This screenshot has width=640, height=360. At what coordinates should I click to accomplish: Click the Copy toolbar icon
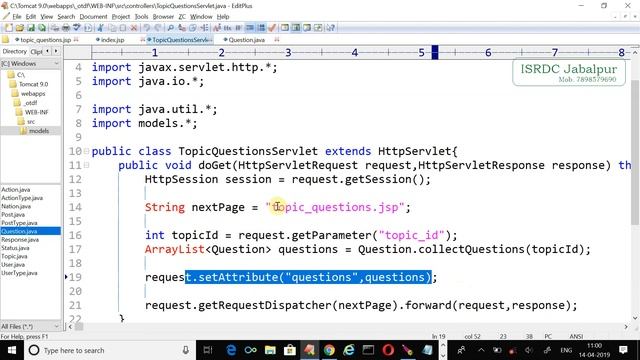point(112,28)
